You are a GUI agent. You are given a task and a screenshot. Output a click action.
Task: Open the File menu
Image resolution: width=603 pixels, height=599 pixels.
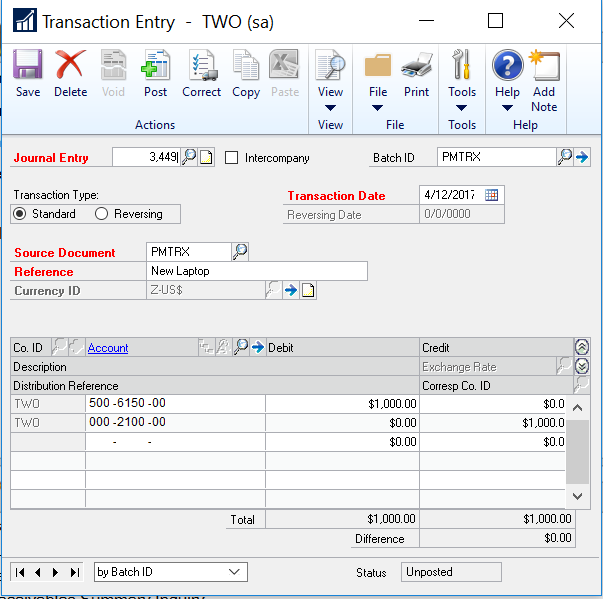coord(378,80)
